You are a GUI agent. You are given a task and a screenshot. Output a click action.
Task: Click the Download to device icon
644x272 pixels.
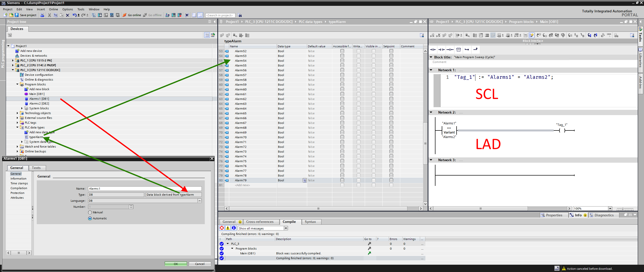pos(100,15)
